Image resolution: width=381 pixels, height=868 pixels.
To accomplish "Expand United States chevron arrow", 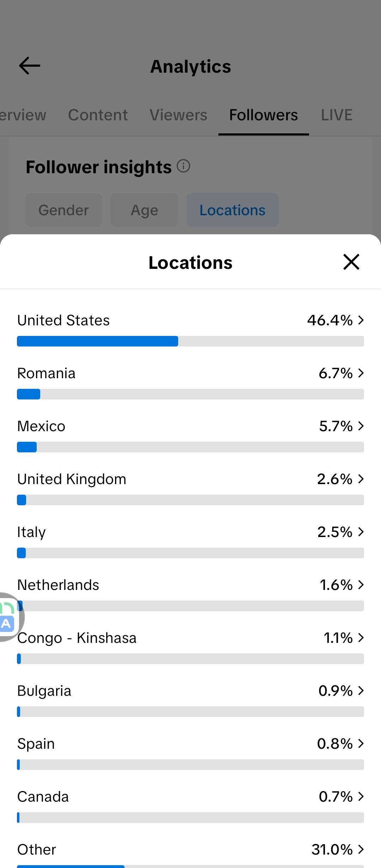I will 361,320.
